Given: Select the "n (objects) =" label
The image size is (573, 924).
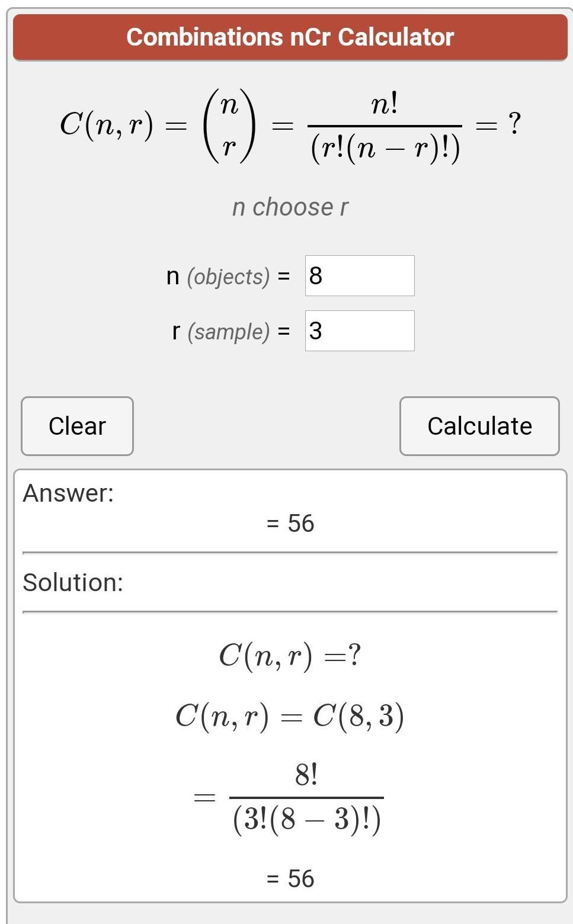Looking at the screenshot, I should click(x=228, y=277).
